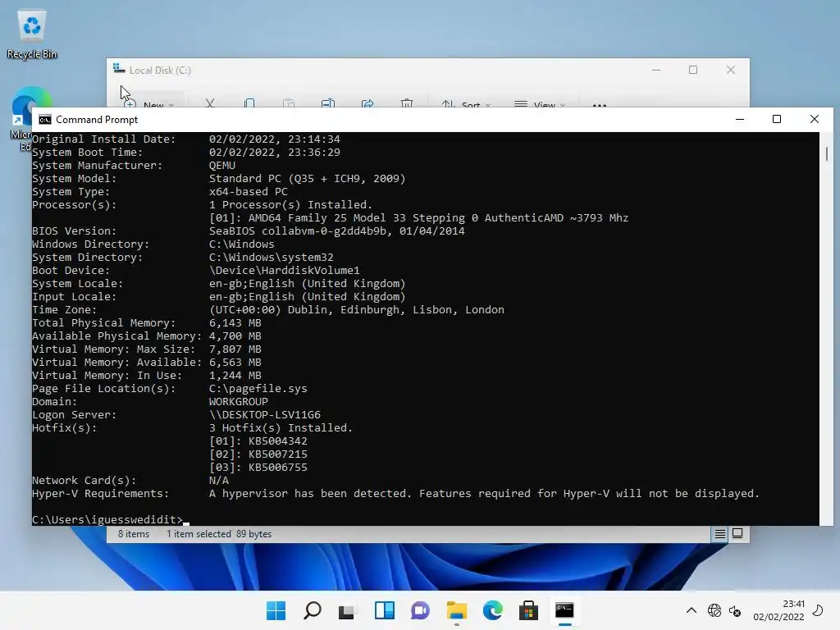This screenshot has width=840, height=630.
Task: Click the Rename icon in Explorer toolbar
Action: point(328,103)
